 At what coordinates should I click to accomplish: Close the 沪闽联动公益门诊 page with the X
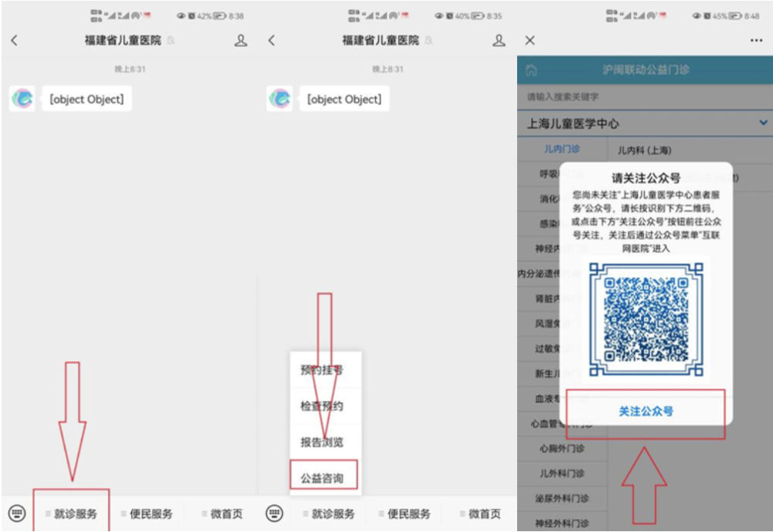pyautogui.click(x=530, y=40)
